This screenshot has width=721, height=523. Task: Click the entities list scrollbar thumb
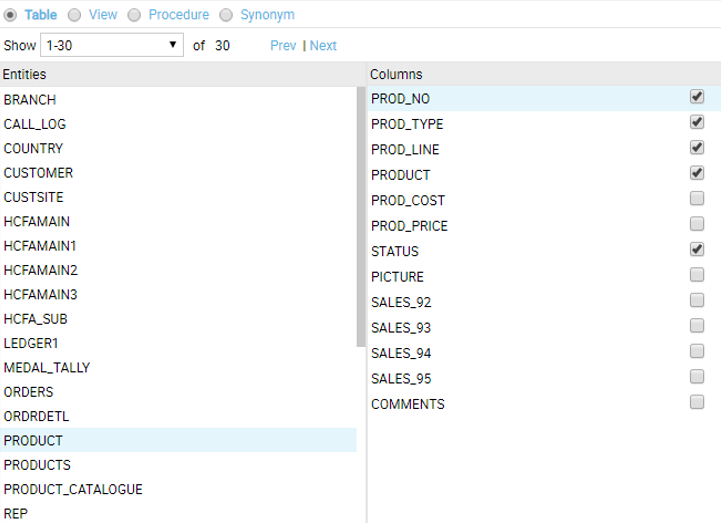[361, 217]
